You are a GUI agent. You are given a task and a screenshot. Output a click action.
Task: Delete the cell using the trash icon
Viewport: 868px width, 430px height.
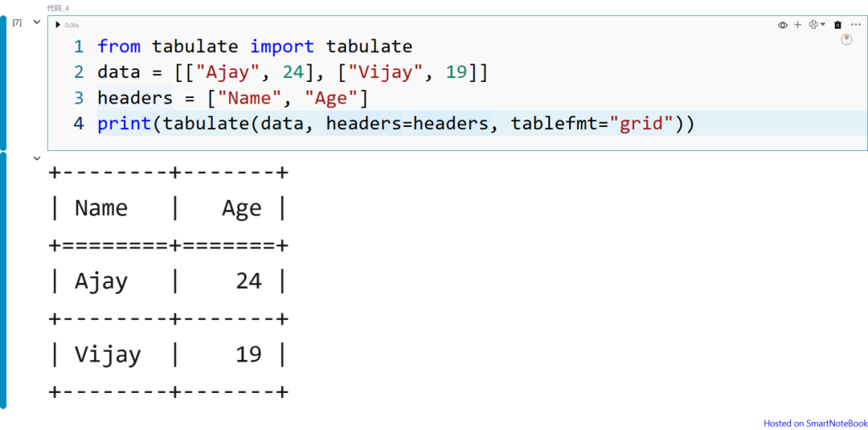click(838, 25)
